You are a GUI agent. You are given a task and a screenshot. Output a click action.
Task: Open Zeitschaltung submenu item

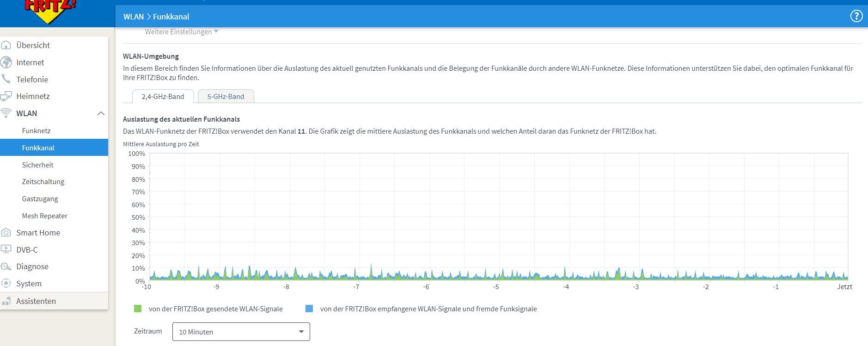43,181
